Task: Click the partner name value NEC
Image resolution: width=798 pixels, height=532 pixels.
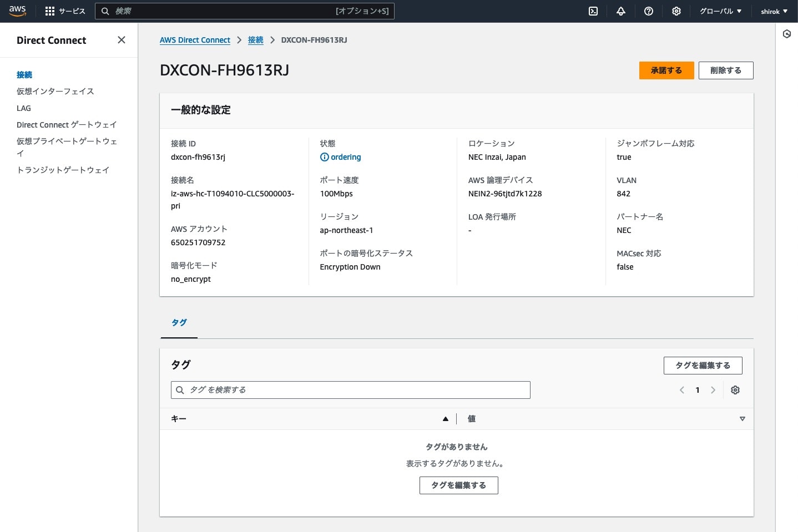Action: (624, 230)
